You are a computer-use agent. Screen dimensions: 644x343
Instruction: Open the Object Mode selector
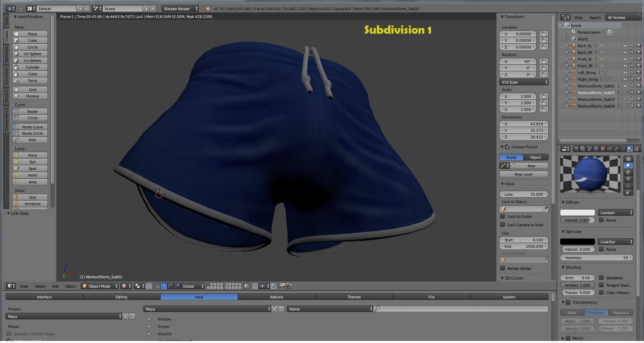[100, 286]
